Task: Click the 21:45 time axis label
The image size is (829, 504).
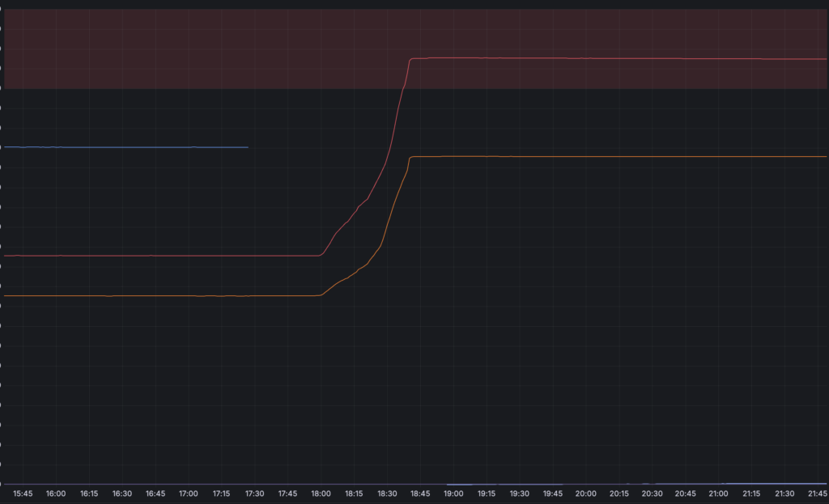Action: click(818, 493)
